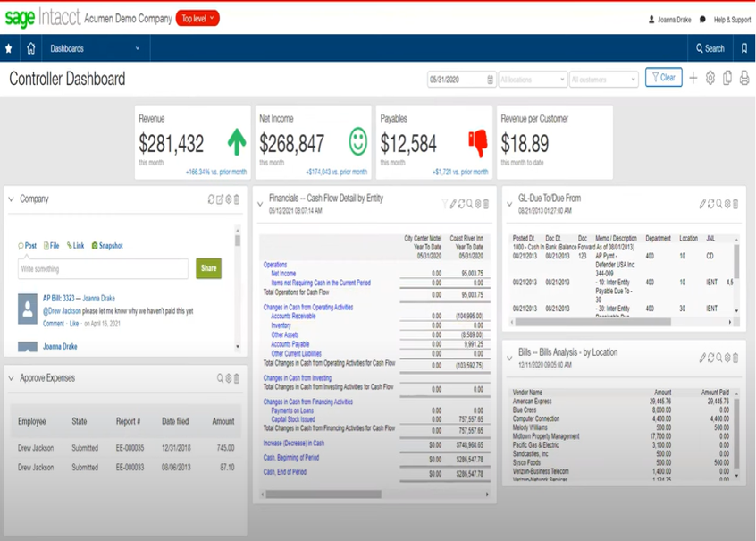Magnify the GL-Due To/Due From report
This screenshot has width=756, height=541.
point(718,204)
